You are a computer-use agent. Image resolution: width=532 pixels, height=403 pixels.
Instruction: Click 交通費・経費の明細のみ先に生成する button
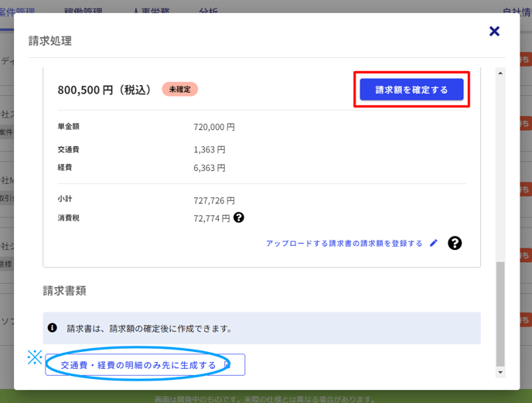(138, 365)
